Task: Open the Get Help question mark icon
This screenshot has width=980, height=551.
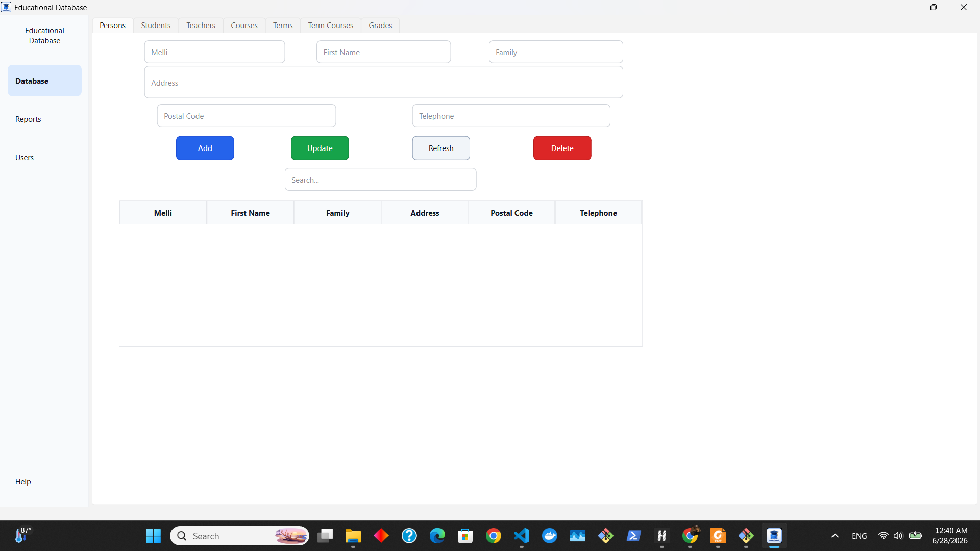Action: click(409, 536)
